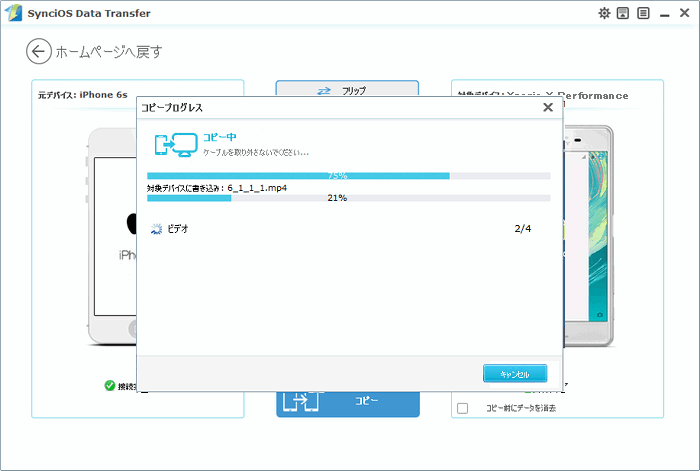700x471 pixels.
Task: Click the Xperia device image
Action: 588,237
